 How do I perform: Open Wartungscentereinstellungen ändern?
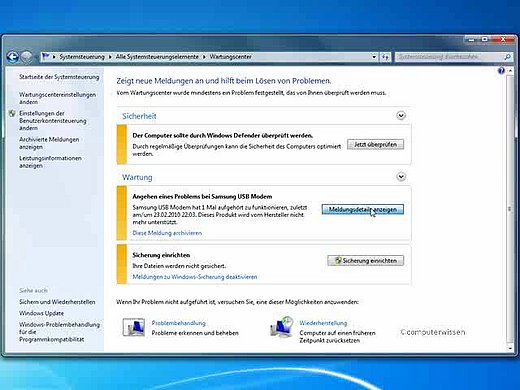pyautogui.click(x=57, y=98)
